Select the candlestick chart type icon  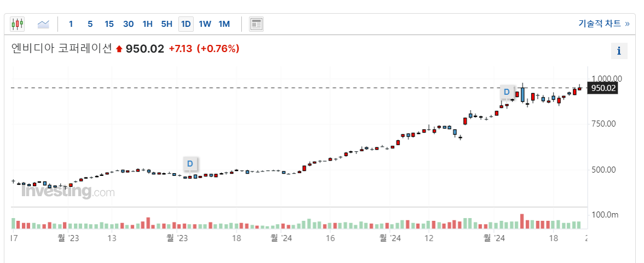(18, 24)
